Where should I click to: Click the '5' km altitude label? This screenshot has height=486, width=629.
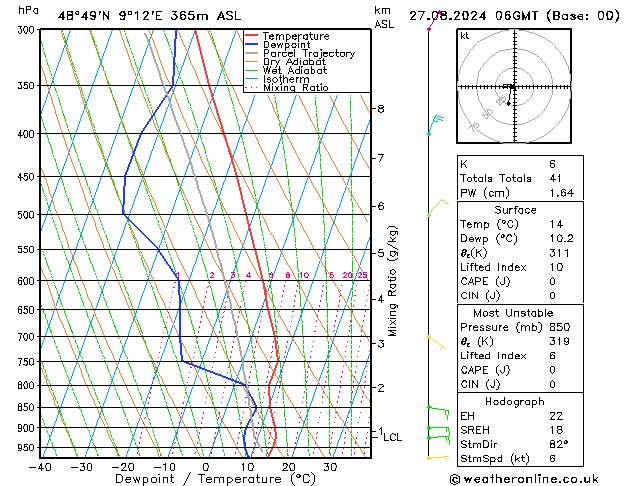coord(381,253)
